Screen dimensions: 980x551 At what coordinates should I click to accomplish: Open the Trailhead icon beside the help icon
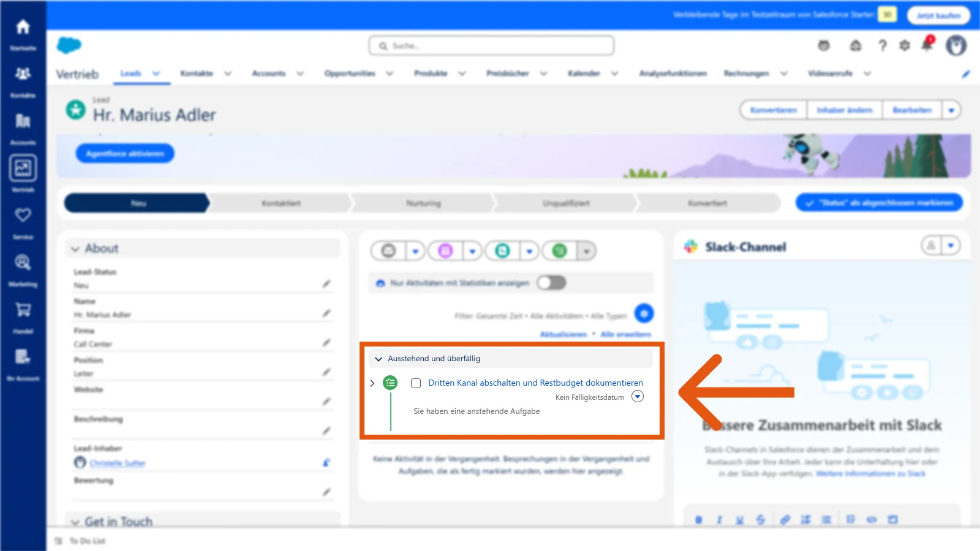pyautogui.click(x=856, y=45)
